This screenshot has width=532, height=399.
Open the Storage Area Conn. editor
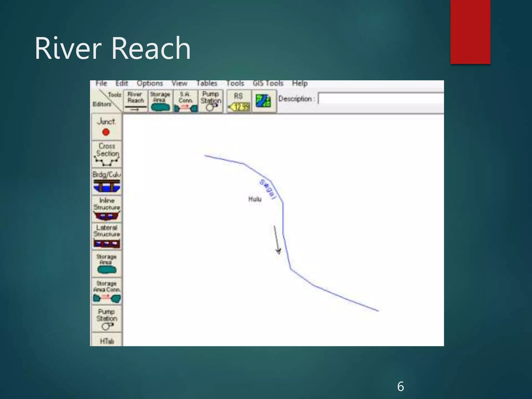(107, 291)
